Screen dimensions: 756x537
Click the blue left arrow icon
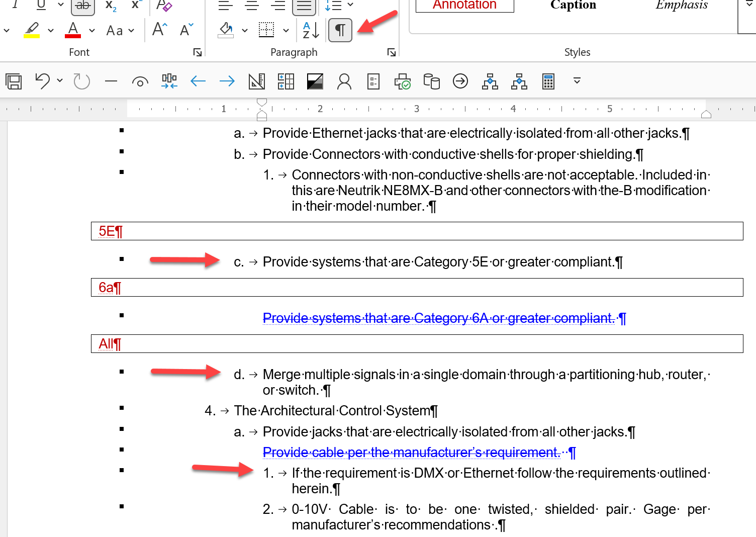point(198,81)
